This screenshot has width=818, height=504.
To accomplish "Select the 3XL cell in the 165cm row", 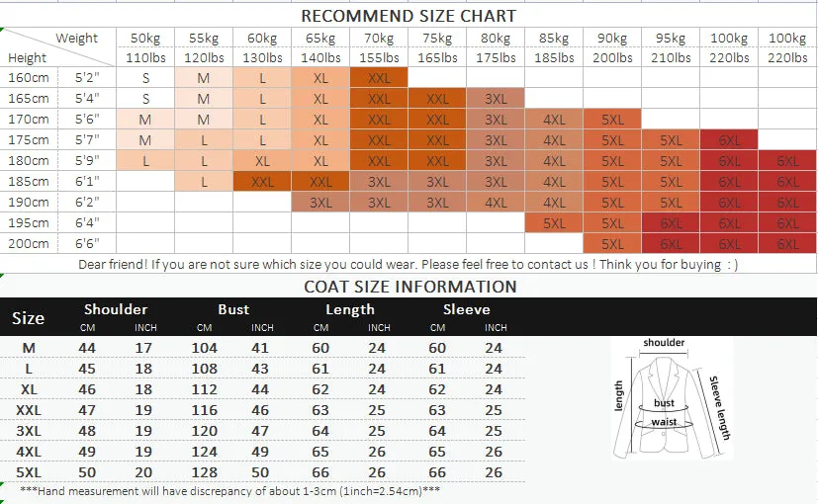I will (x=496, y=99).
